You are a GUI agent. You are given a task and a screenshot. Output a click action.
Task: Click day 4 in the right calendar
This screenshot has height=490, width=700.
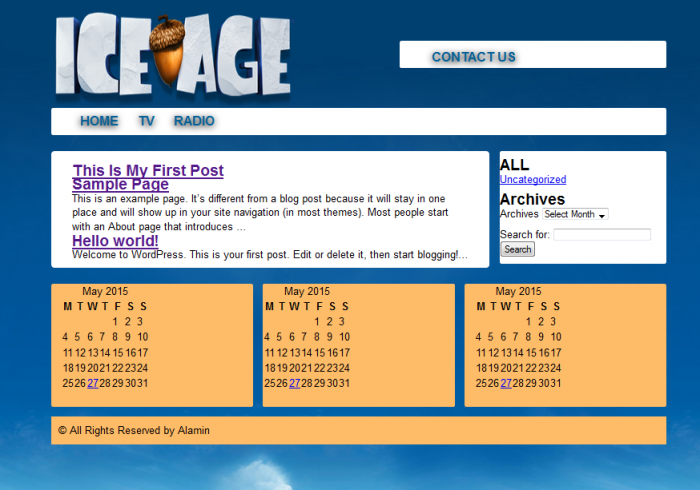point(478,337)
